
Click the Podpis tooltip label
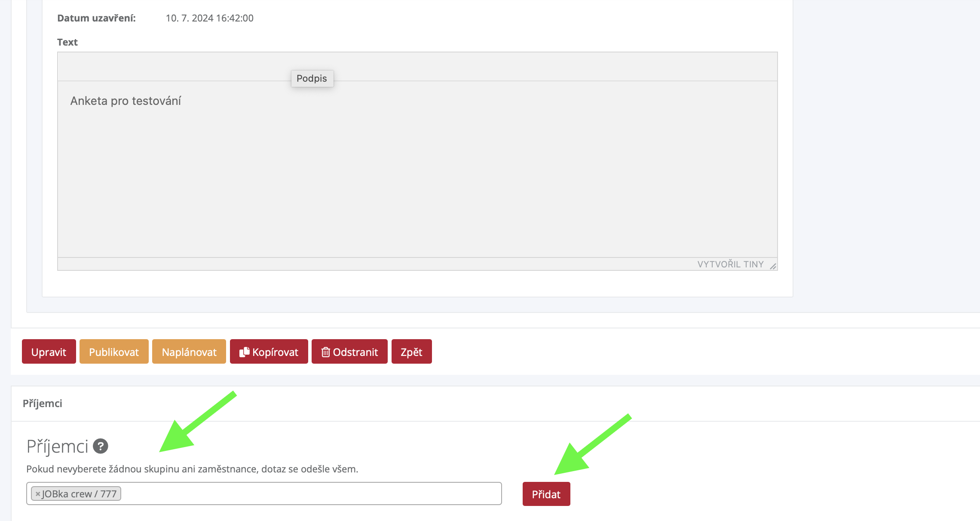point(312,78)
